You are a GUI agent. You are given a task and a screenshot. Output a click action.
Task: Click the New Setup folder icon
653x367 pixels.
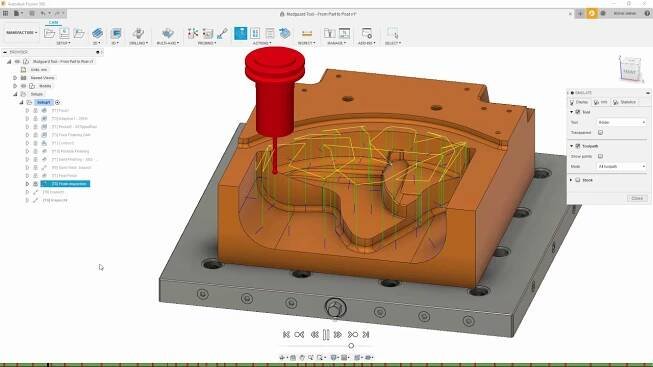[x=50, y=33]
